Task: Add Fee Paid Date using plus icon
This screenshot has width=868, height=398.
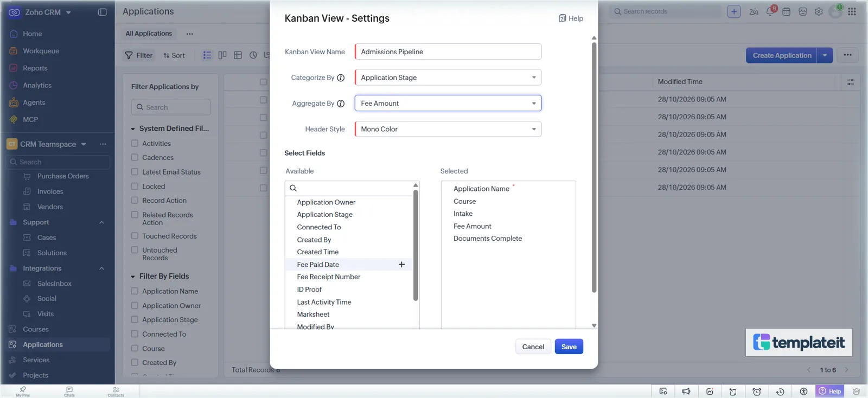Action: tap(401, 265)
